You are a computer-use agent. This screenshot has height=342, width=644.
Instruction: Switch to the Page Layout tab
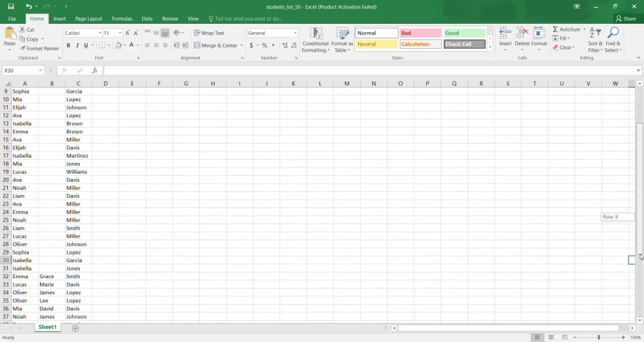(x=89, y=19)
